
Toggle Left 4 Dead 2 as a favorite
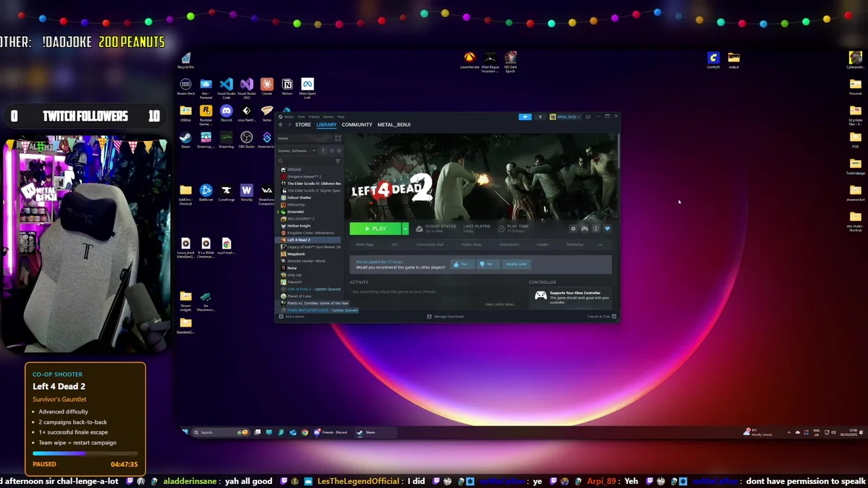point(607,229)
